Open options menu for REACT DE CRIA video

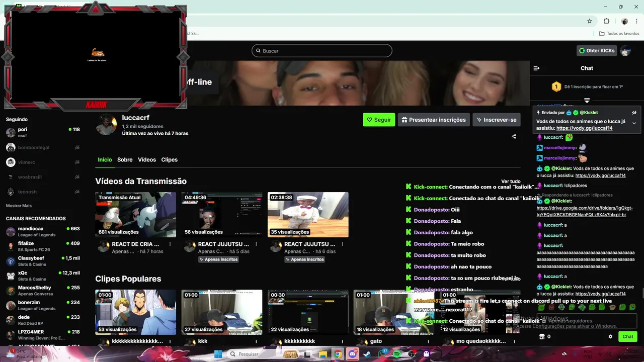170,244
